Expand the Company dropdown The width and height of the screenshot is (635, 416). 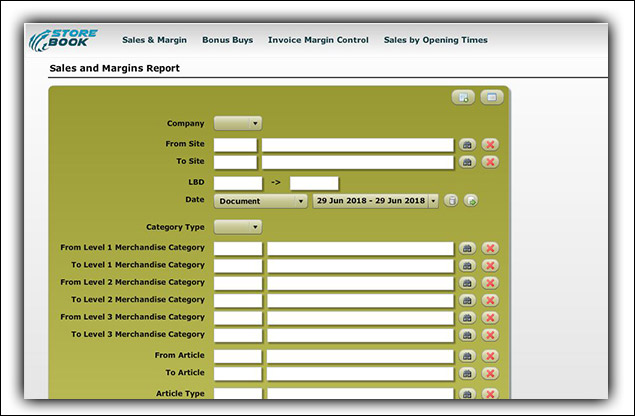238,123
